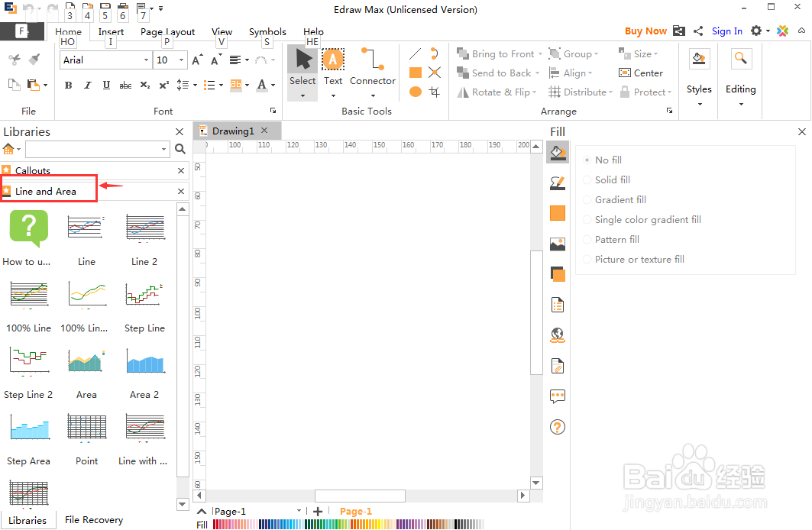Switch to the File Recovery tab
This screenshot has height=530, width=812.
point(94,519)
